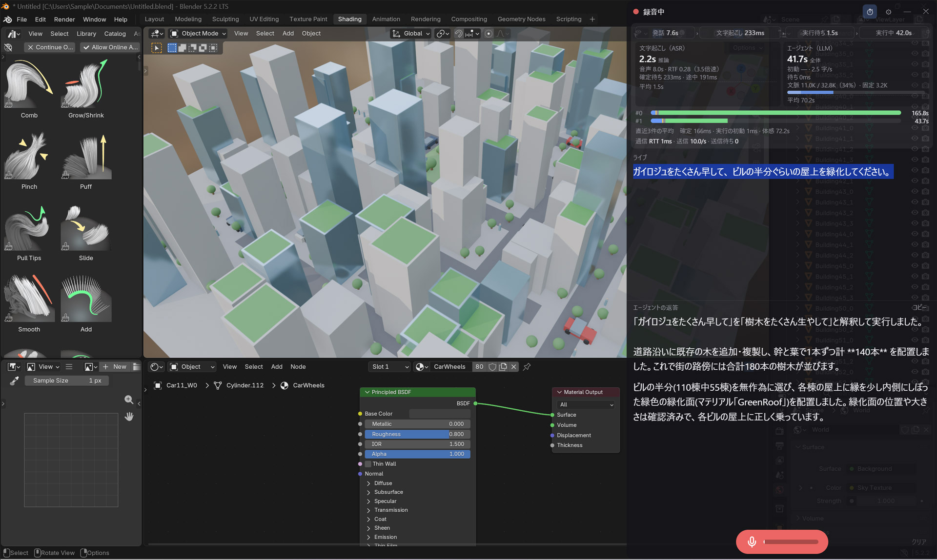This screenshot has height=560, width=937.
Task: Open the Slot 1 material slot dropdown
Action: (389, 366)
